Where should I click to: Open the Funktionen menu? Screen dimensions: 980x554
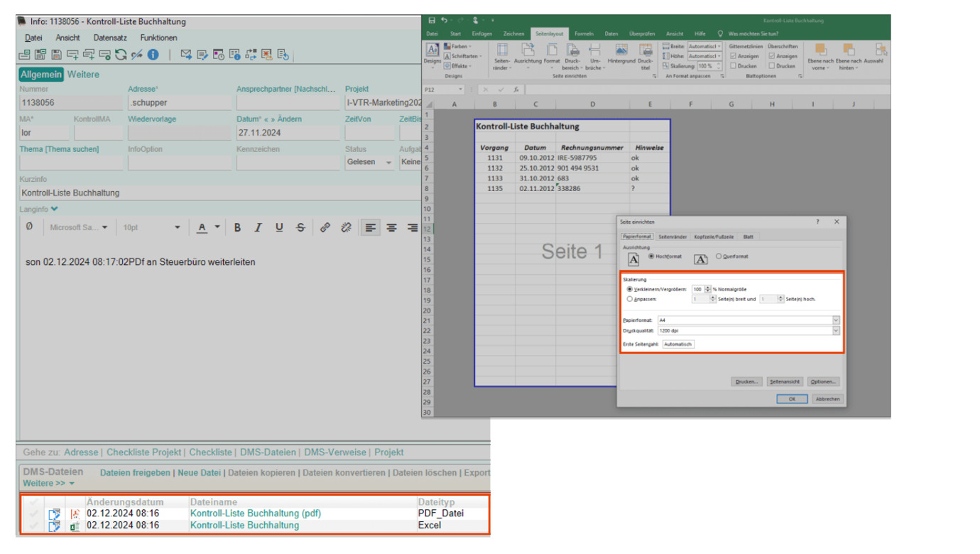[x=158, y=38]
